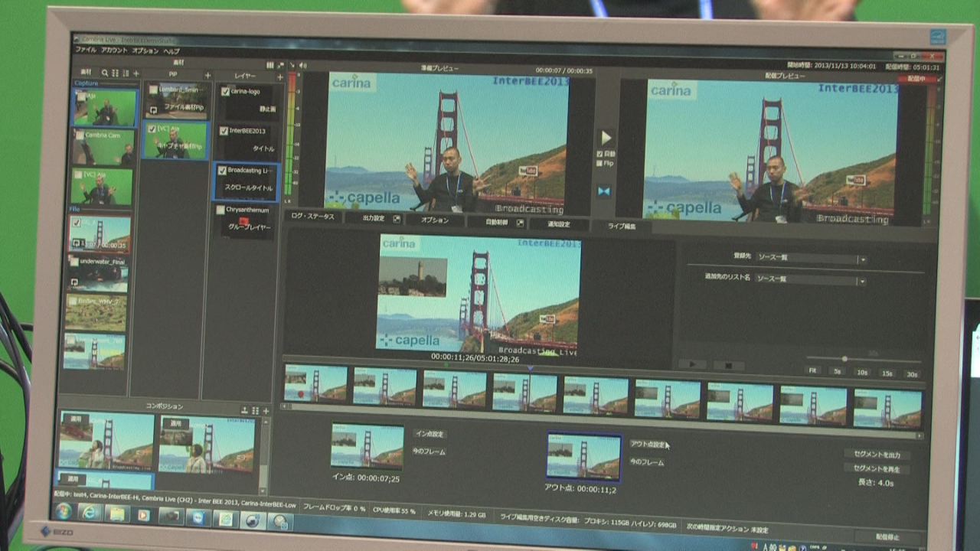
Task: Select the [VC] Aja capture thumbnail
Action: point(102,187)
